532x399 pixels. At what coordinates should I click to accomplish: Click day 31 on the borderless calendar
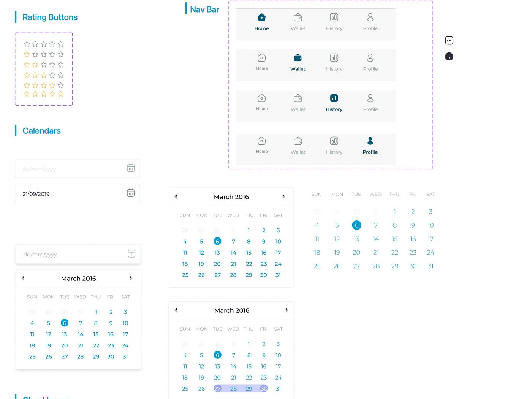point(431,266)
